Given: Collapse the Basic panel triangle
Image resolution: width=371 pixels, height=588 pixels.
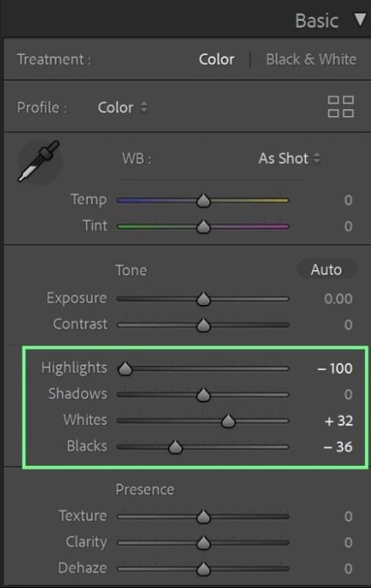Looking at the screenshot, I should click(x=360, y=19).
